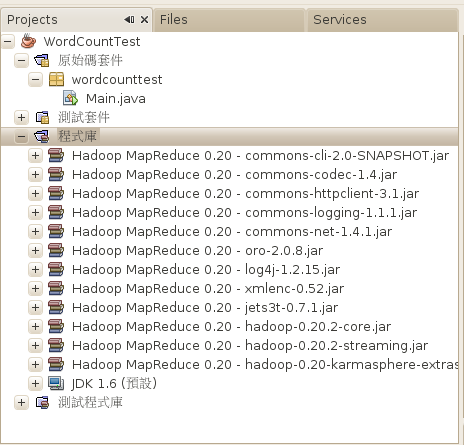Screen dimensions: 464x445
Task: Select the commons-httpclient-3.1.jar entry
Action: click(245, 194)
